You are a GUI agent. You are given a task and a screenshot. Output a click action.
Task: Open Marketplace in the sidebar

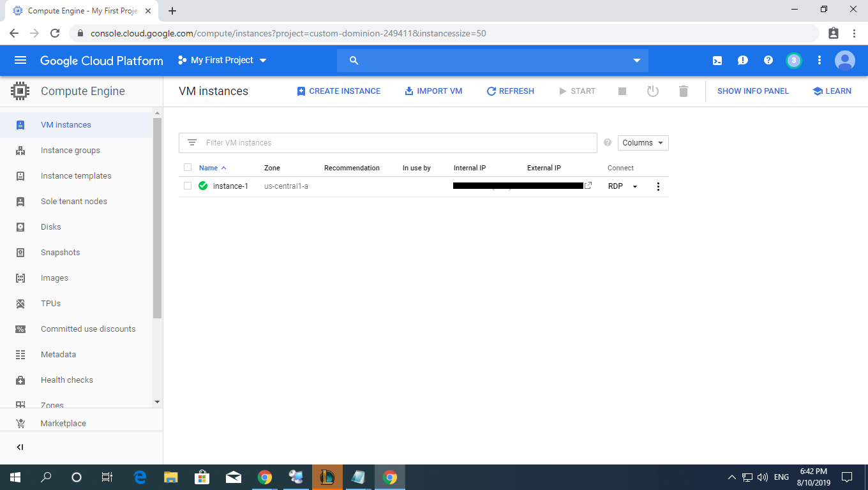[x=81, y=423]
